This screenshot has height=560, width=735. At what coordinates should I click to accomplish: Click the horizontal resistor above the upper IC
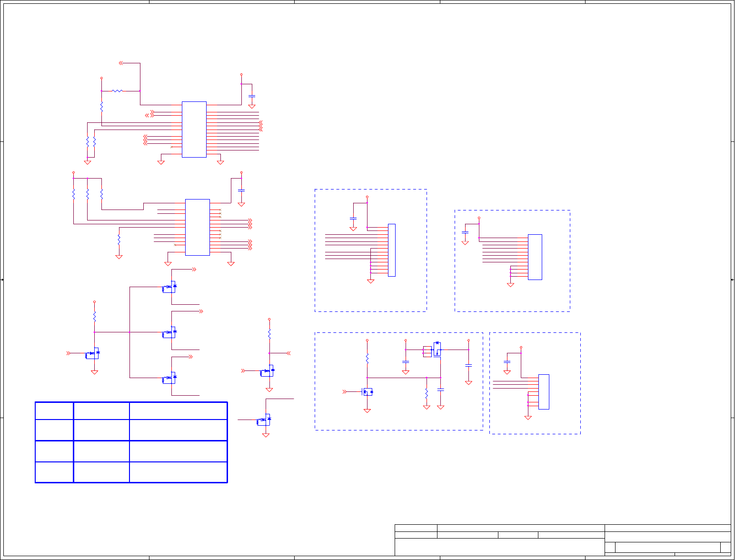[117, 90]
